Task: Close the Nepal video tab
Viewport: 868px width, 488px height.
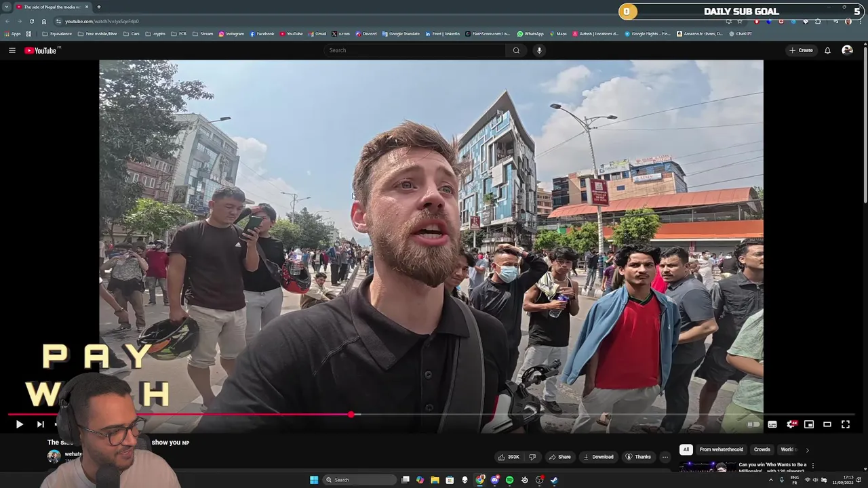Action: pos(87,7)
